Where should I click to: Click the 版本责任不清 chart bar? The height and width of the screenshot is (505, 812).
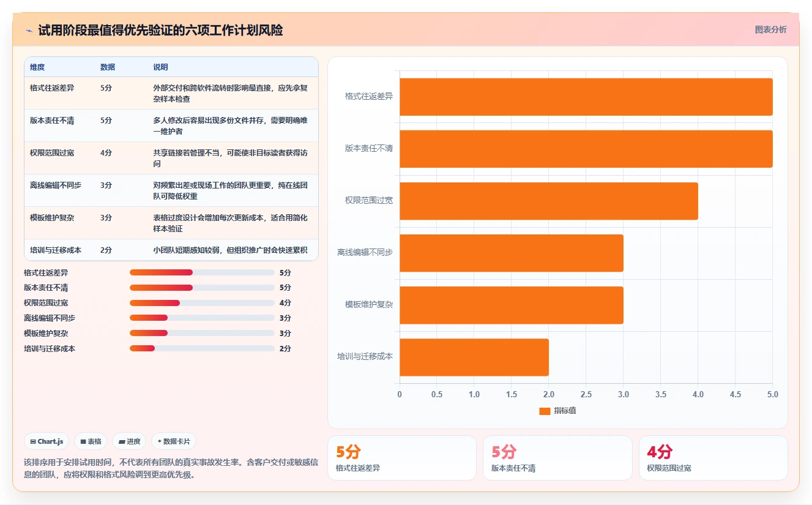pos(586,149)
